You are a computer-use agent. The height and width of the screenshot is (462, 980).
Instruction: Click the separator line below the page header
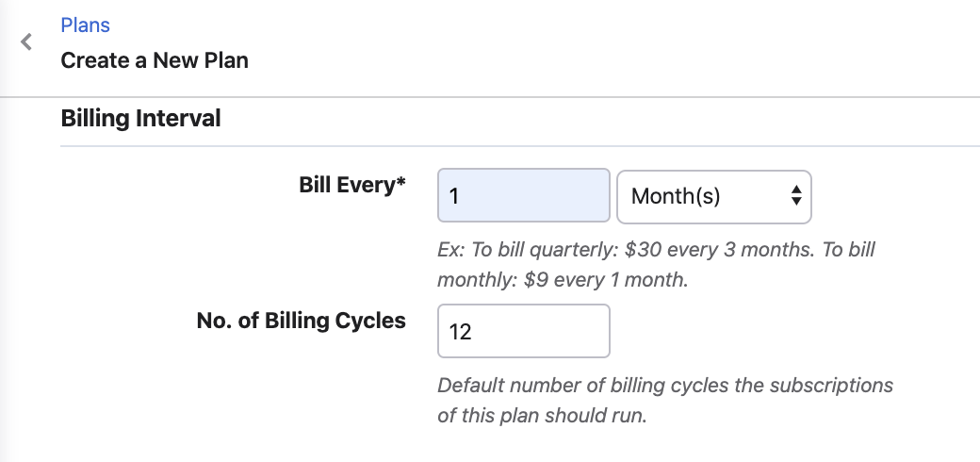(490, 97)
